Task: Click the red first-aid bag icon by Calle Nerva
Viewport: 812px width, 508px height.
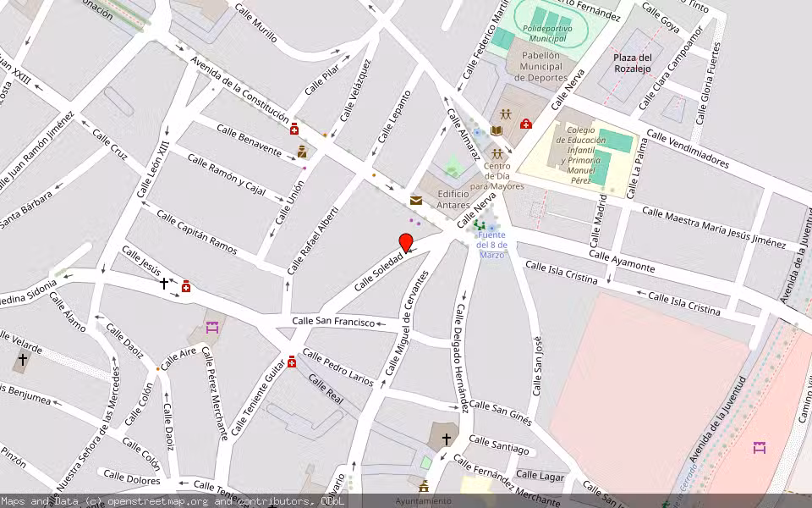Action: point(525,124)
